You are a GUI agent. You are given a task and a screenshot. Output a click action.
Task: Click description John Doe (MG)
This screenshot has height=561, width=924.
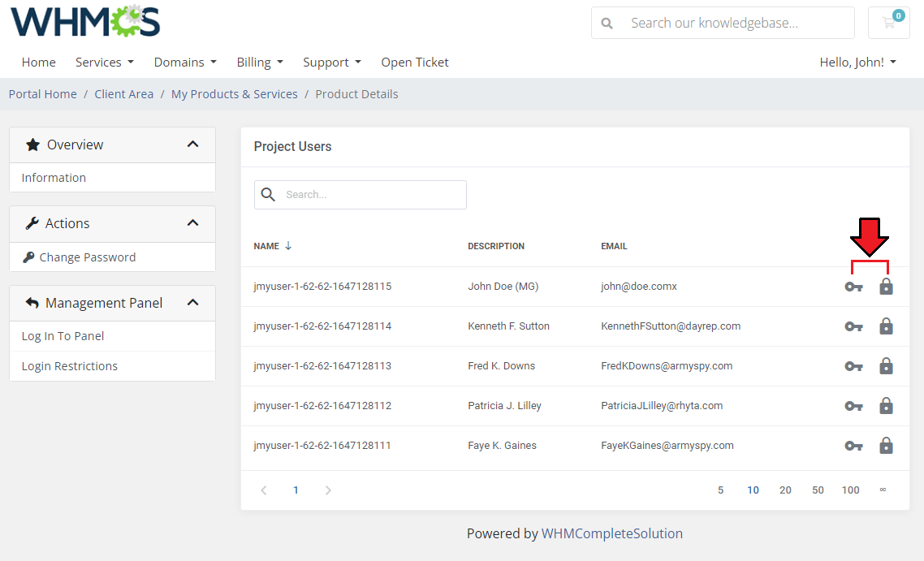coord(503,287)
